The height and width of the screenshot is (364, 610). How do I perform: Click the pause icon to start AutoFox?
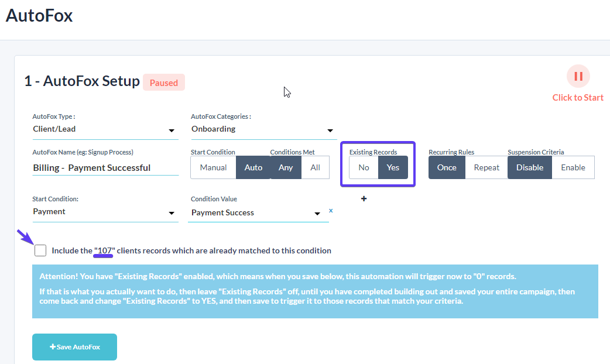pos(578,76)
